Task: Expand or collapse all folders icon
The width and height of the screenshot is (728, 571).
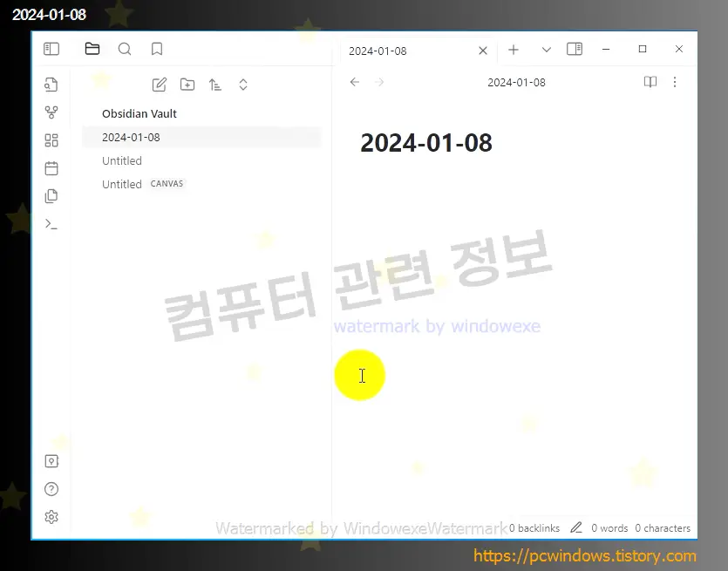Action: click(243, 85)
